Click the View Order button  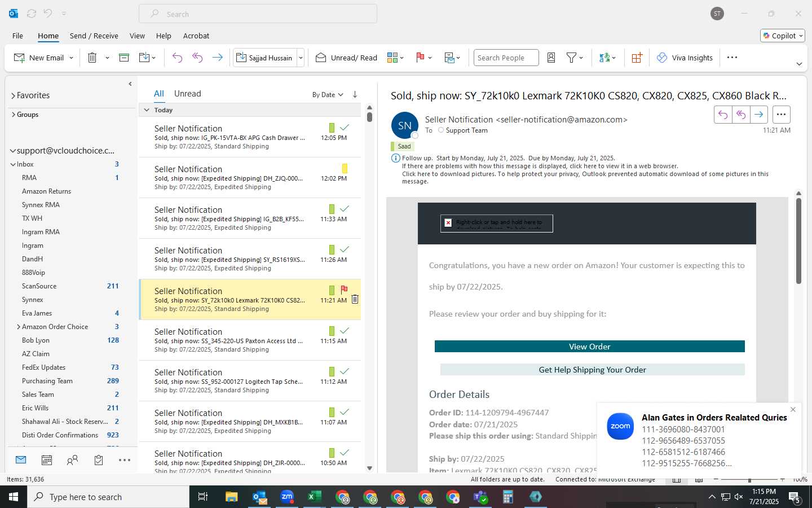pos(589,347)
